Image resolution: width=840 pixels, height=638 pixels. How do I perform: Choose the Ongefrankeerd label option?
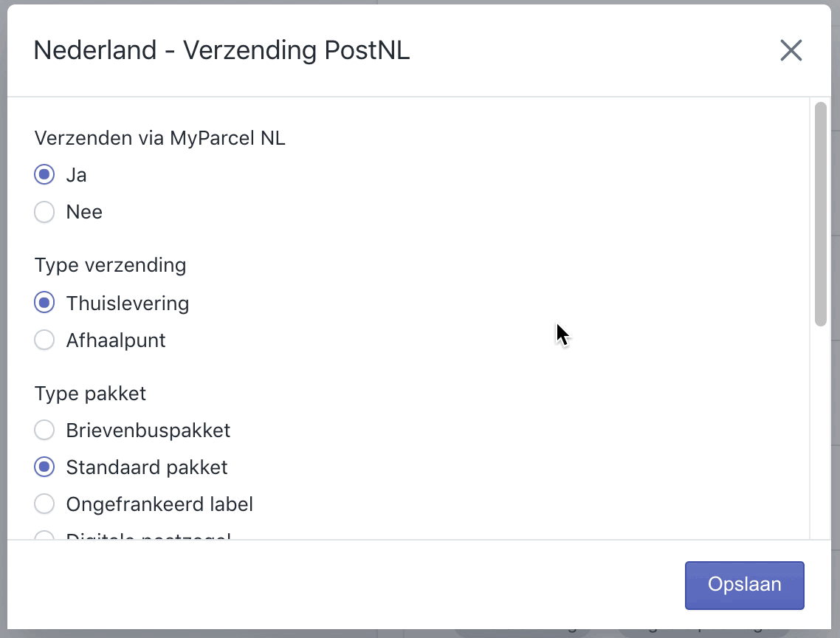click(44, 504)
